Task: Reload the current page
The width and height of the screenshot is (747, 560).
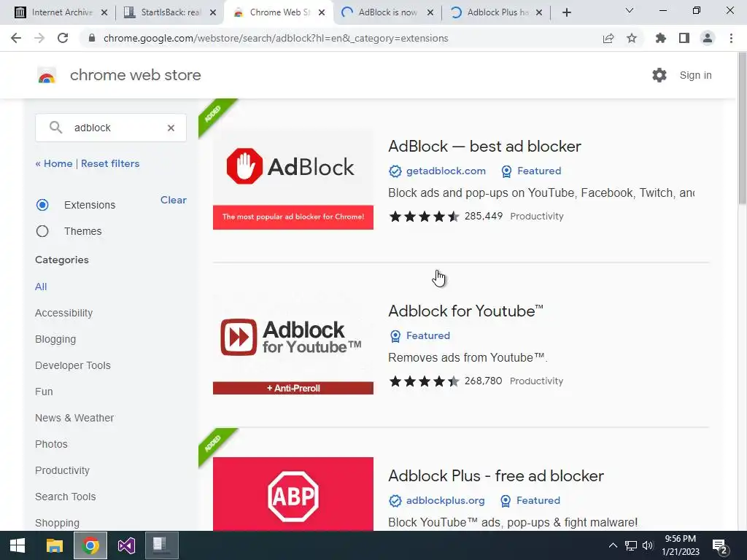Action: tap(63, 38)
